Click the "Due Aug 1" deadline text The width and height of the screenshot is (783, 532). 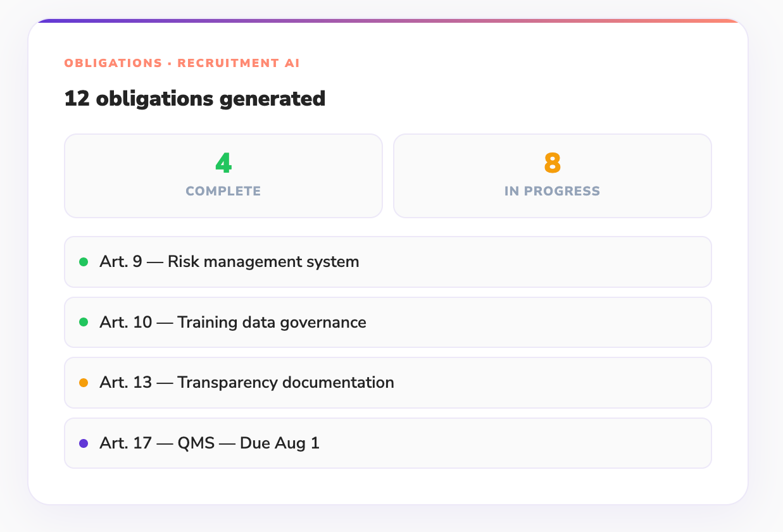pyautogui.click(x=280, y=443)
